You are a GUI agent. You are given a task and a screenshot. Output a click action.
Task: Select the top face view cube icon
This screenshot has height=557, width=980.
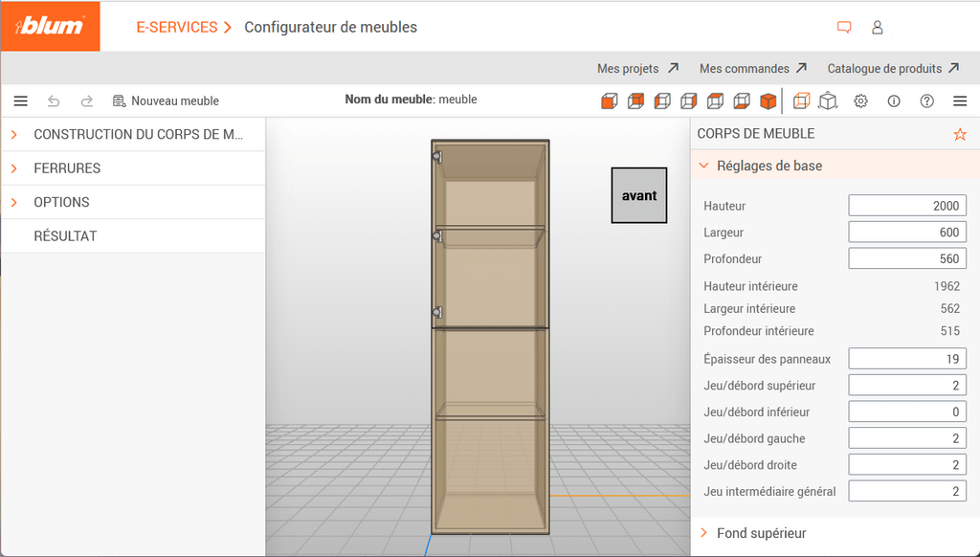[715, 101]
